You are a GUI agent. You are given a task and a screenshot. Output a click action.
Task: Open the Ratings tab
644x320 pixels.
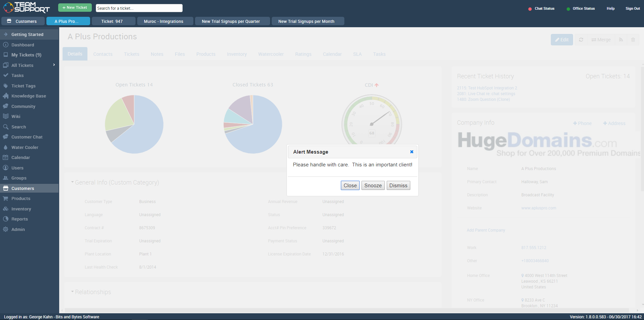[303, 54]
